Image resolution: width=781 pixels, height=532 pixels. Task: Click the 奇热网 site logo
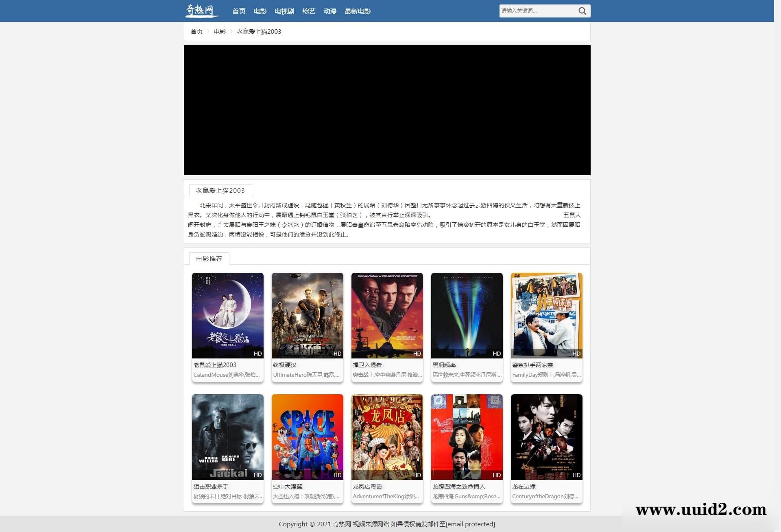point(202,11)
